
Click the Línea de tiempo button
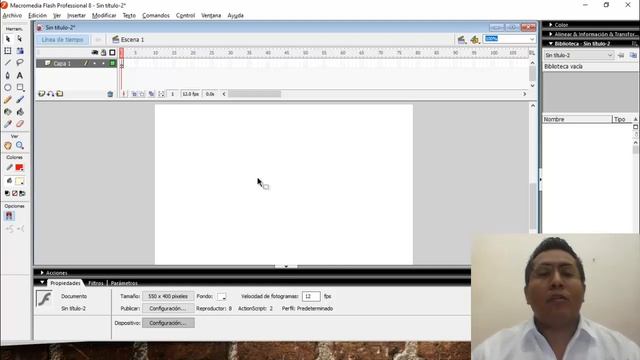coord(62,40)
